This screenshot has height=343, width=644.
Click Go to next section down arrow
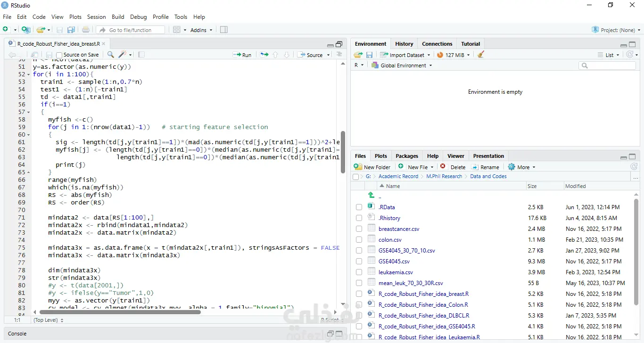[x=286, y=55]
